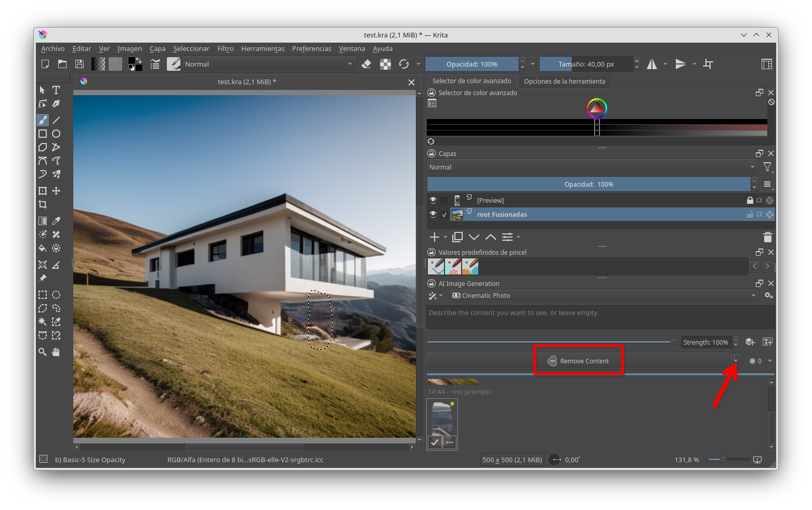Pick the Line tool

coord(56,120)
